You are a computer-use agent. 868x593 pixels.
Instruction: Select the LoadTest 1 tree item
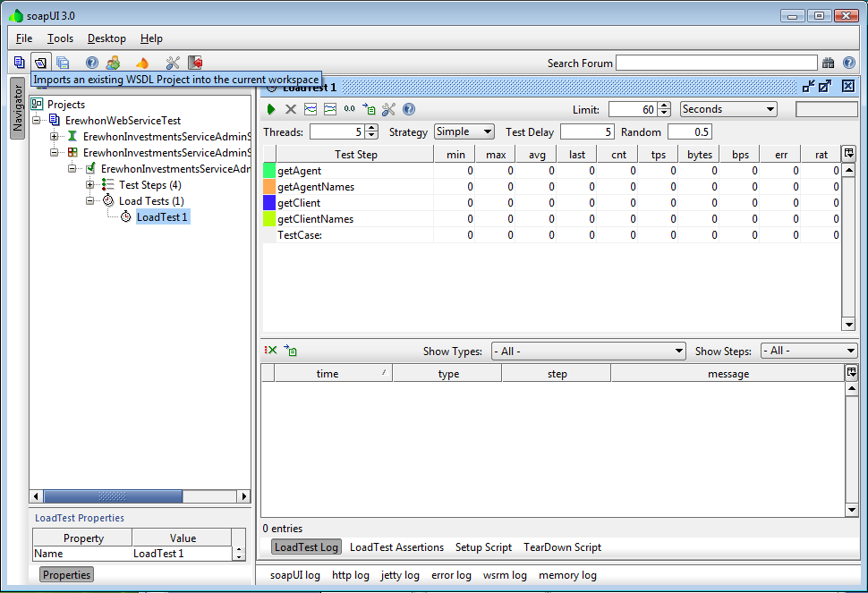click(162, 216)
